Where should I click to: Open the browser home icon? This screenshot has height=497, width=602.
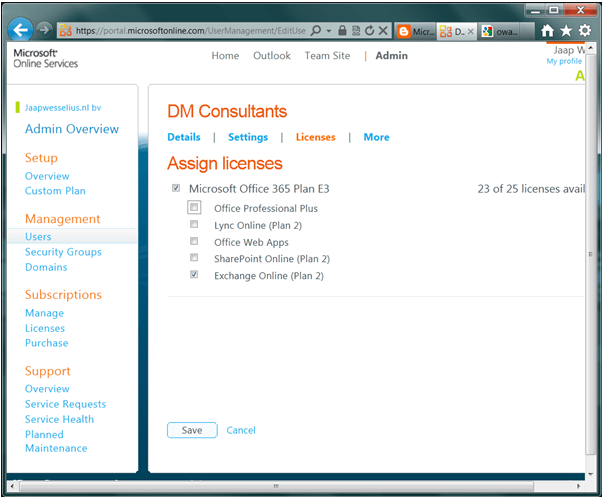(x=547, y=30)
